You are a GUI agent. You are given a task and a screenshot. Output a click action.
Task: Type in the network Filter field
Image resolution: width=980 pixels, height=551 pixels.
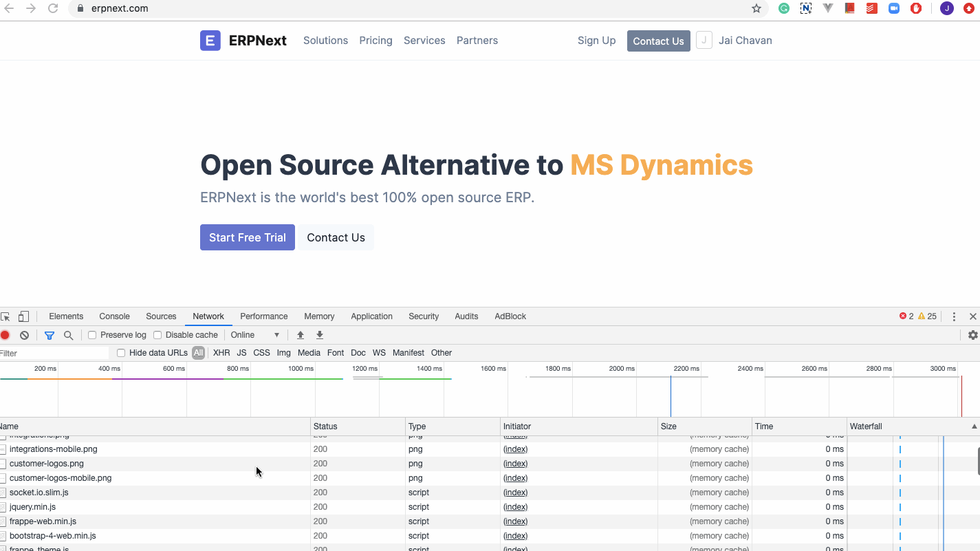click(x=54, y=353)
